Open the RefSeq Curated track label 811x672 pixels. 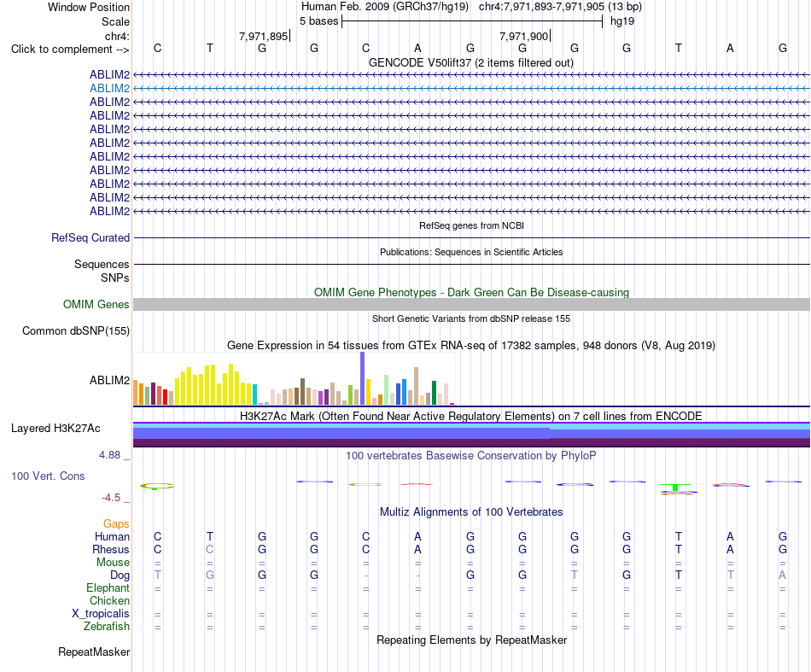90,238
